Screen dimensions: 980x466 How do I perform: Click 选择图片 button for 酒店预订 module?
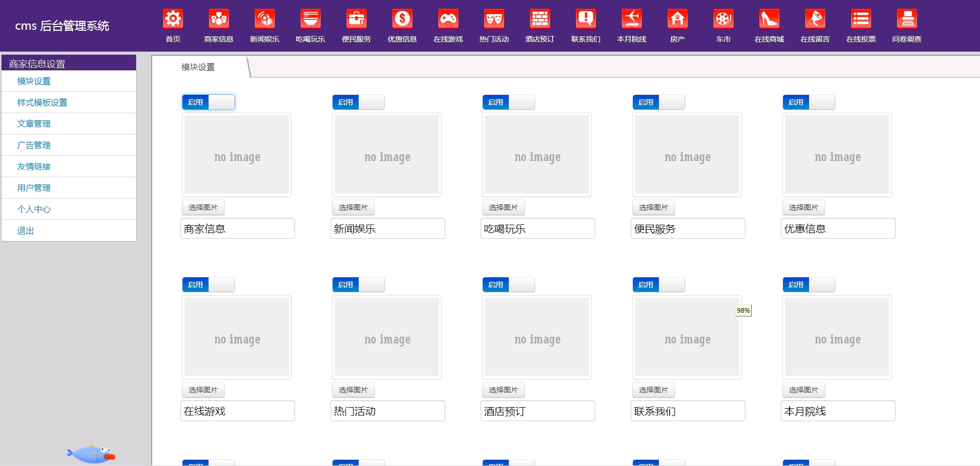pyautogui.click(x=504, y=390)
